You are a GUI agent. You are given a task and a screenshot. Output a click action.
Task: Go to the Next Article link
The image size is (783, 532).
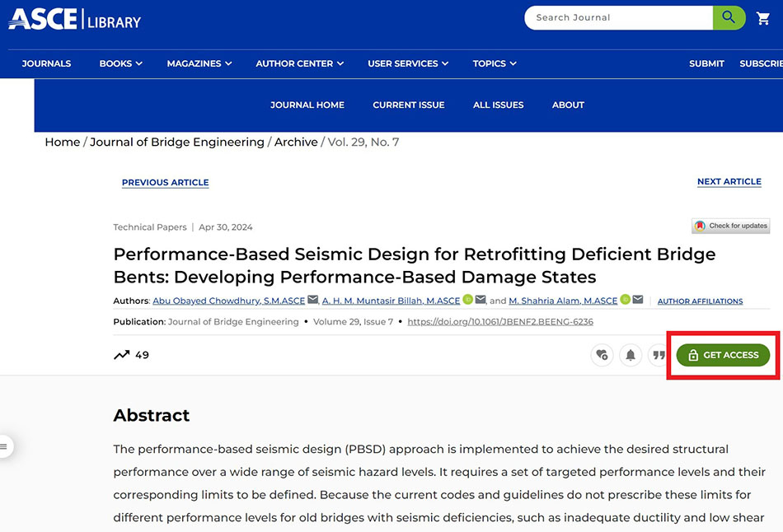(729, 182)
